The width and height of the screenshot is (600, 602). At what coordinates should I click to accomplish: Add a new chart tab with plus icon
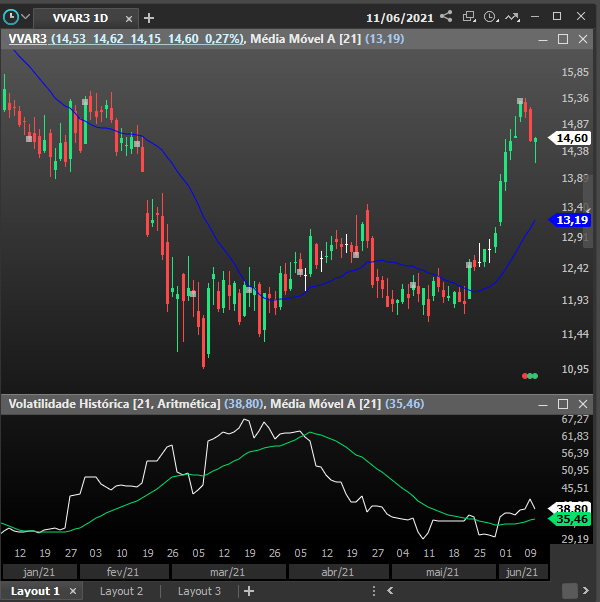click(x=149, y=18)
